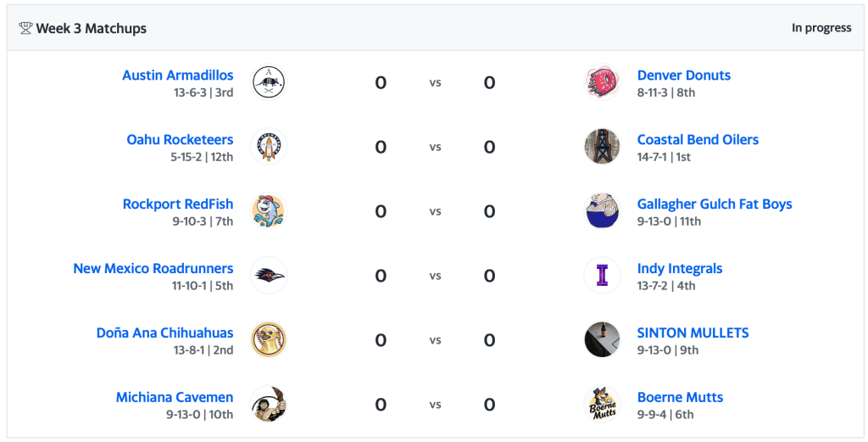Click the Doña Ana Chihuahuas logo
Viewport: 868px width, 442px height.
[x=269, y=340]
